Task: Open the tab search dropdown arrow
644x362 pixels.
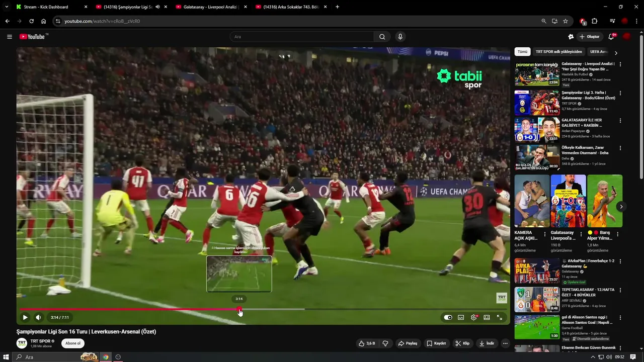Action: 7,7
